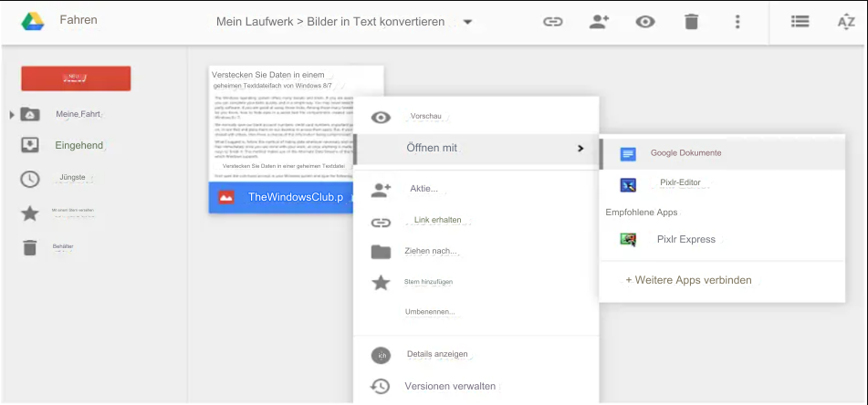Click the star icon in left sidebar

pyautogui.click(x=30, y=213)
